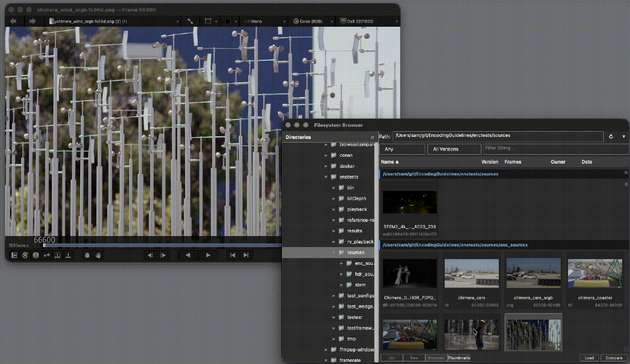Play the sequence forward

click(208, 255)
